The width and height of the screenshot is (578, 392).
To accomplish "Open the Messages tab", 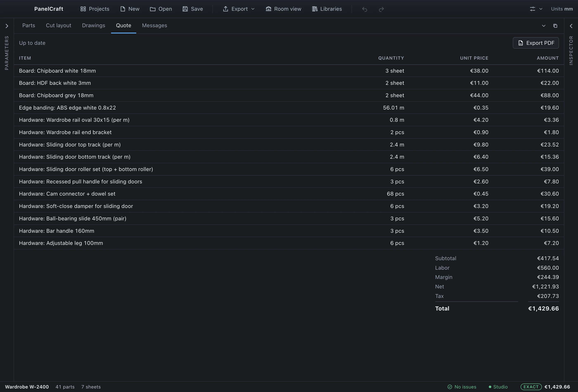I will tap(154, 26).
